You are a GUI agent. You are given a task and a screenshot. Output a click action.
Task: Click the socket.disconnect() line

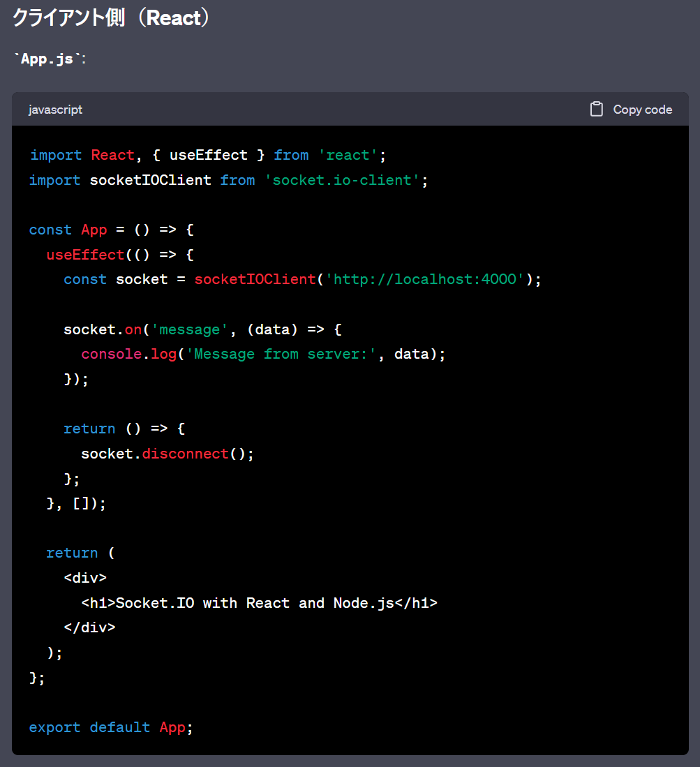(167, 454)
